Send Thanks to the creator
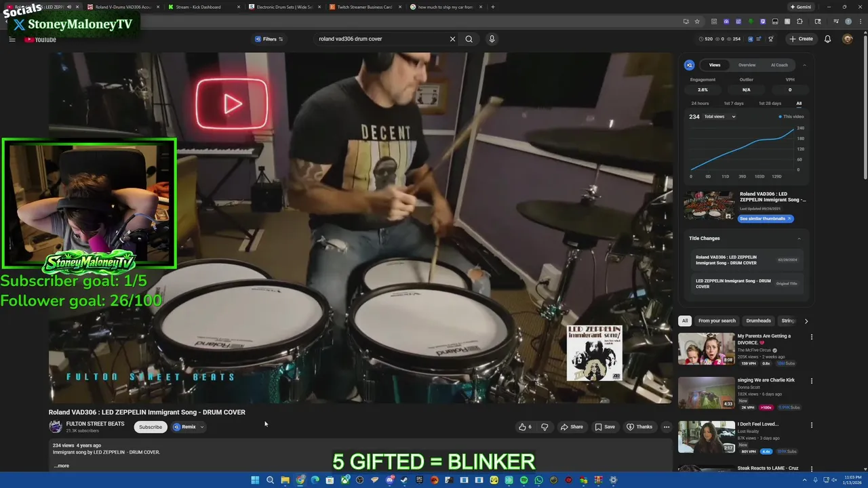868x488 pixels. [639, 427]
